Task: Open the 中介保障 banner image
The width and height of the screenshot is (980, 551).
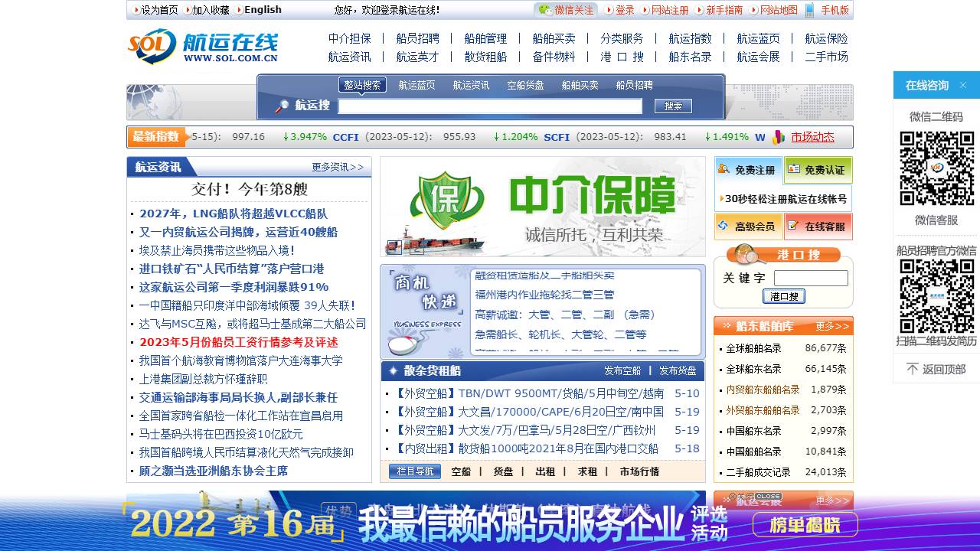Action: 543,207
